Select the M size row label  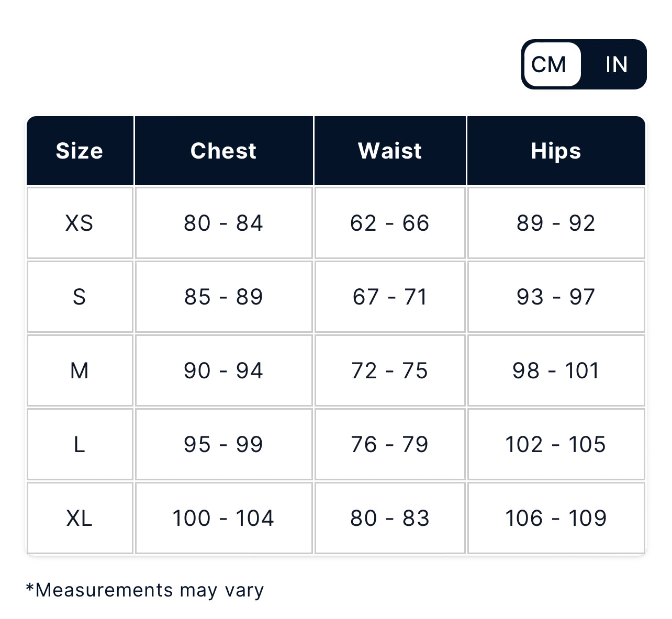(x=80, y=370)
